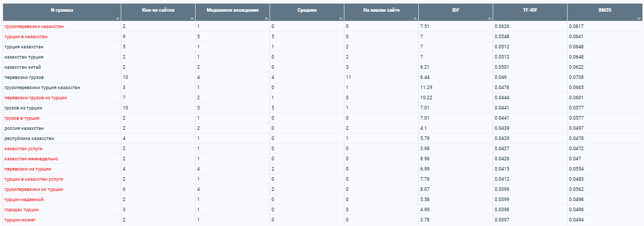Screen dimensions: 644x226
Task: Click sort arrow in На нашем сайте header
Action: click(x=415, y=18)
